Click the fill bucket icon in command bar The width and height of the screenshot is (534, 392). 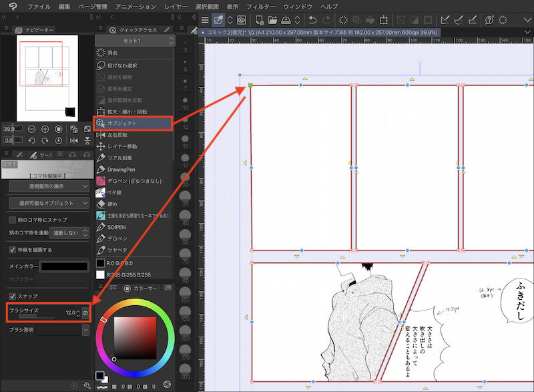(370, 21)
